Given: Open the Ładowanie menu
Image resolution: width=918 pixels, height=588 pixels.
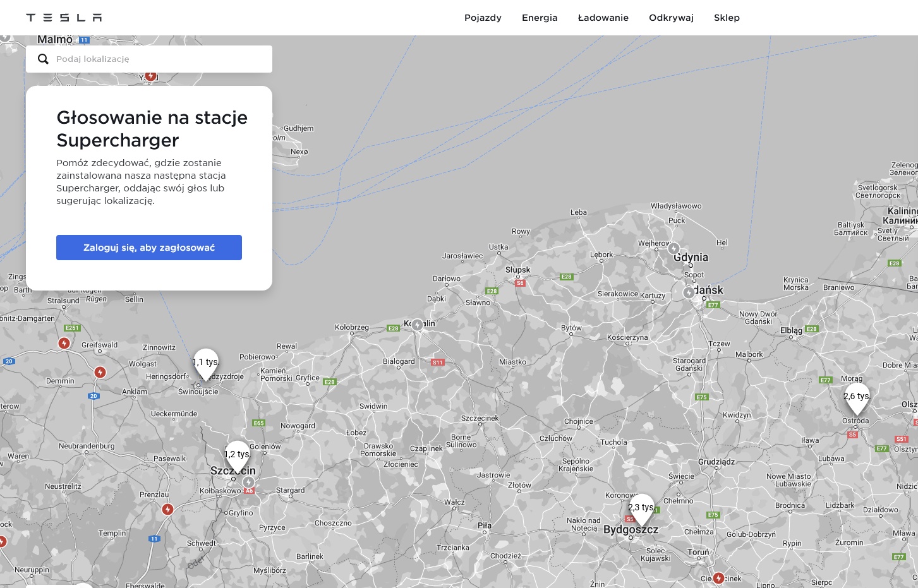Looking at the screenshot, I should pos(603,18).
